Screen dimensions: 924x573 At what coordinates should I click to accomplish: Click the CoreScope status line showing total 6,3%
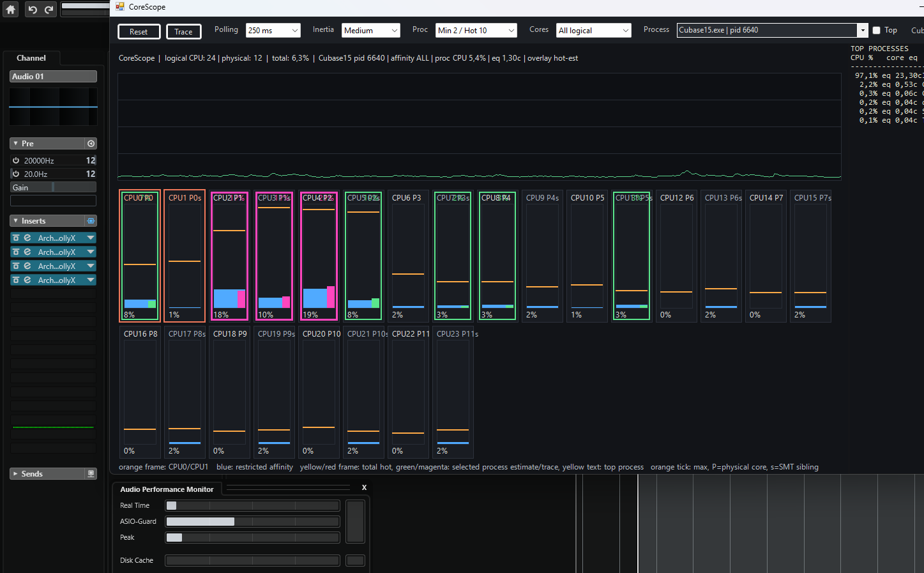click(348, 58)
